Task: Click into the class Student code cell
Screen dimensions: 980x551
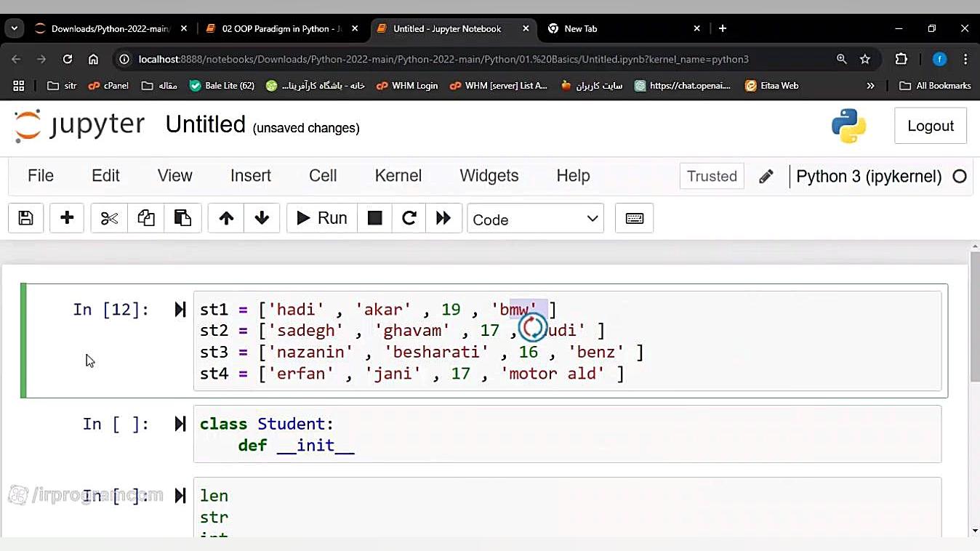Action: 567,434
